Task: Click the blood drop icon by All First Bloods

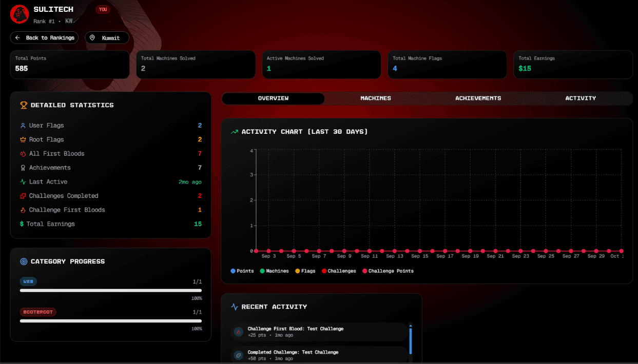Action: coord(23,154)
